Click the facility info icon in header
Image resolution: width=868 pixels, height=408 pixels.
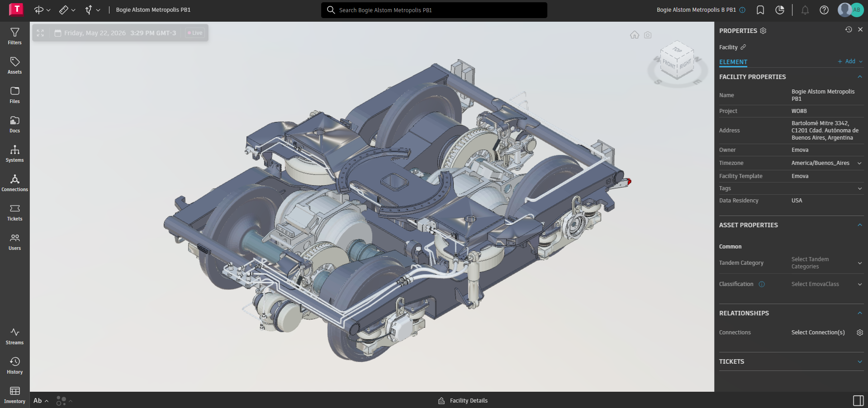coord(742,10)
